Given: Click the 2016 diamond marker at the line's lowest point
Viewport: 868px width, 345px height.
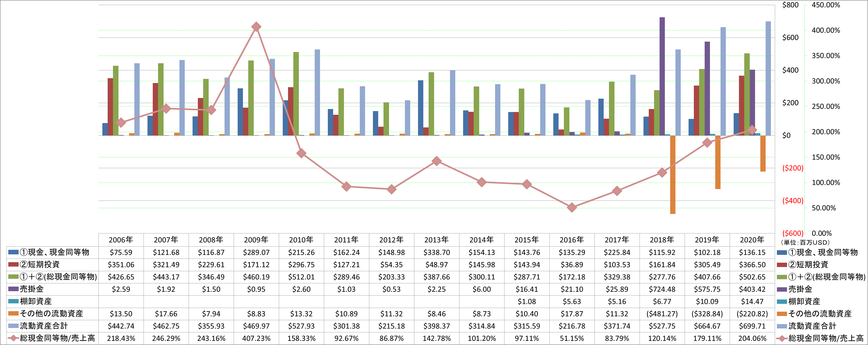Looking at the screenshot, I should [572, 207].
